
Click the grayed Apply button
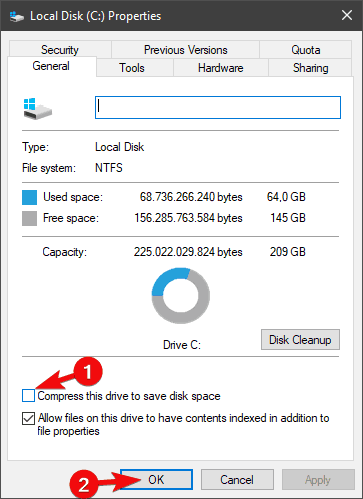[318, 480]
